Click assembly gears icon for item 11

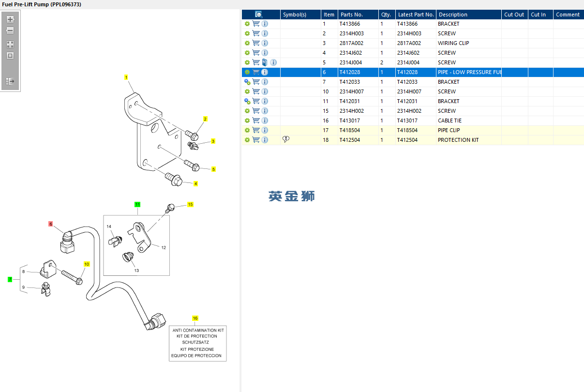247,101
